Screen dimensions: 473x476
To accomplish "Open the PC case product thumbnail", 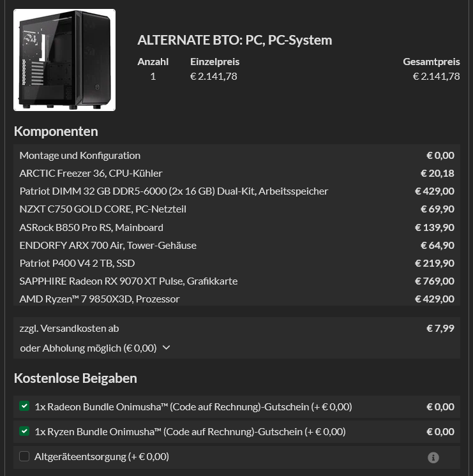I will point(64,60).
